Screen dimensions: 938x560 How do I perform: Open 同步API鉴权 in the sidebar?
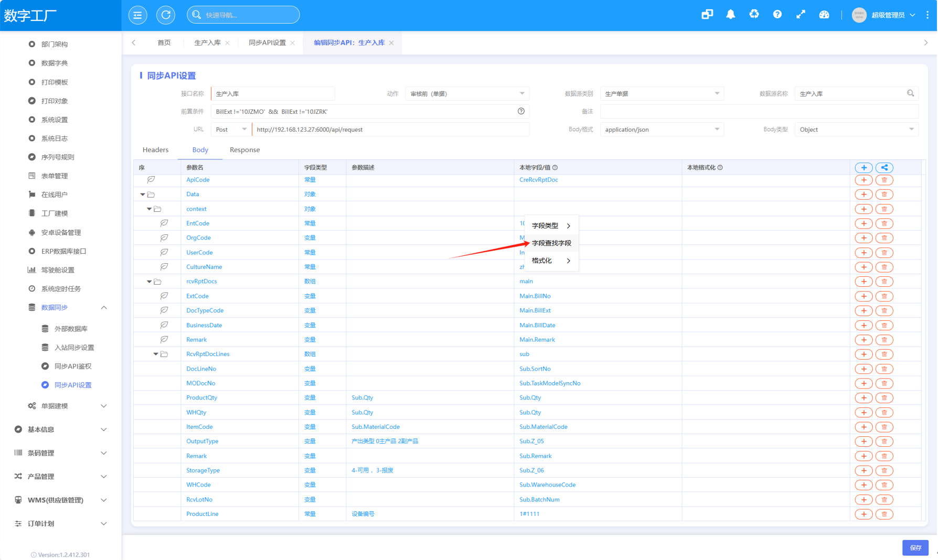pyautogui.click(x=73, y=366)
